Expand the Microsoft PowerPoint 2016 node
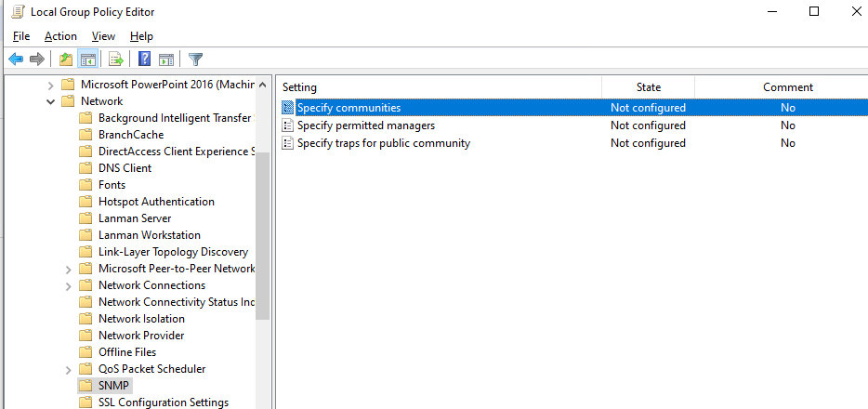 pos(51,85)
